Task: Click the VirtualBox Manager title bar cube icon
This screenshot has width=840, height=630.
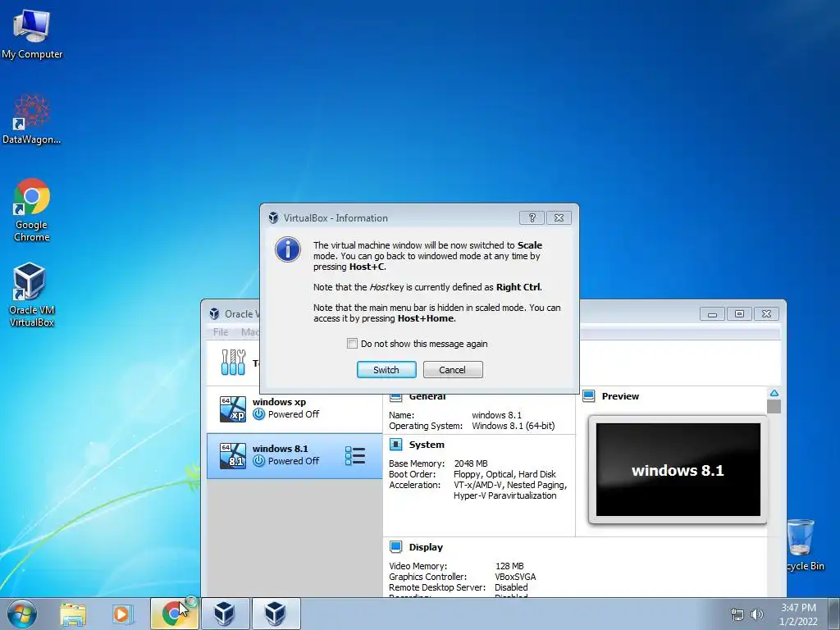Action: [214, 314]
